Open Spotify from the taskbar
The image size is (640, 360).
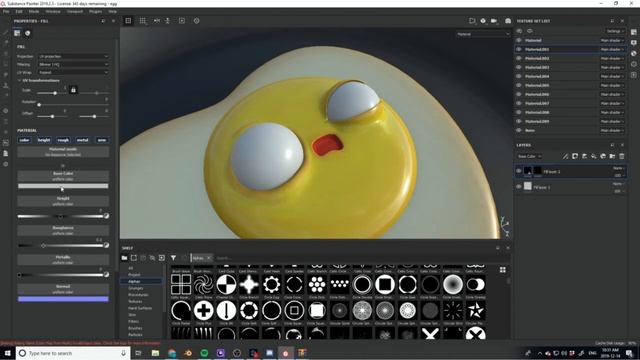pos(204,353)
